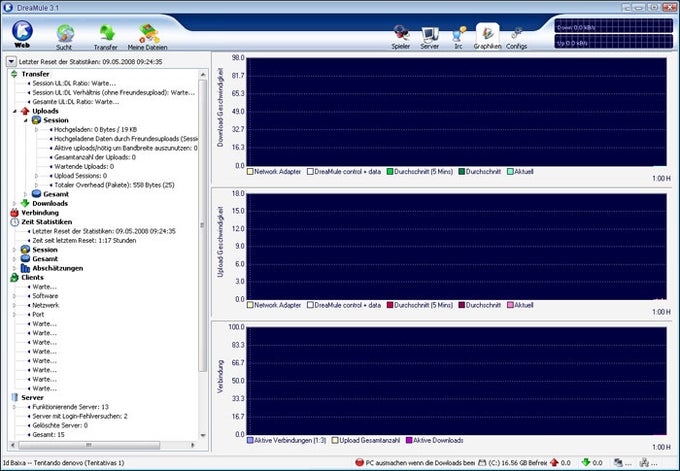The height and width of the screenshot is (471, 680).
Task: Select 'Totaler Overhead (Pakete)' row
Action: 114,185
